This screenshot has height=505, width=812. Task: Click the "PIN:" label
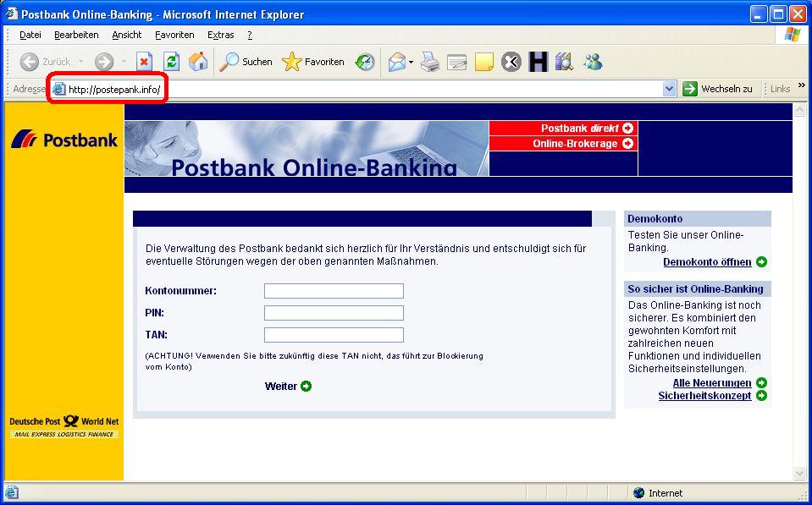[155, 313]
